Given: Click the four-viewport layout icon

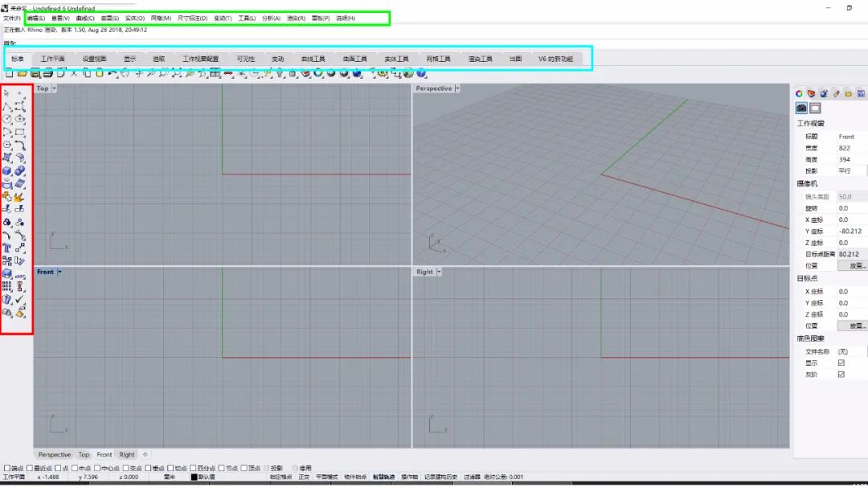Looking at the screenshot, I should pos(215,72).
